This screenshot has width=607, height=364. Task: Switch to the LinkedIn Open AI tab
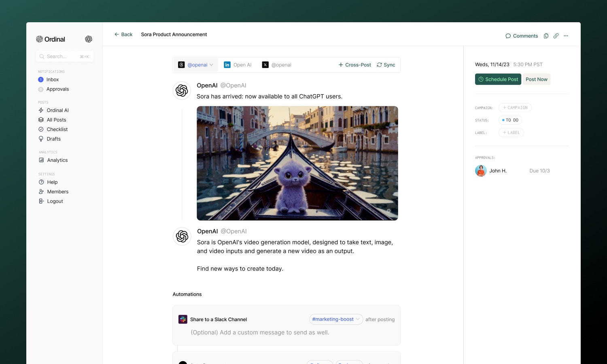tap(238, 65)
